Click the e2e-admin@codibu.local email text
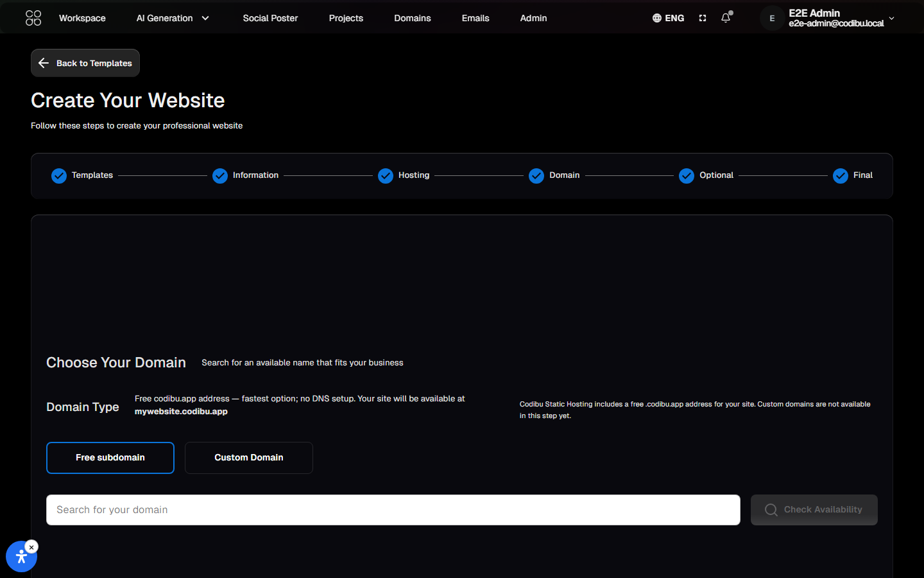The height and width of the screenshot is (578, 924). pyautogui.click(x=836, y=24)
